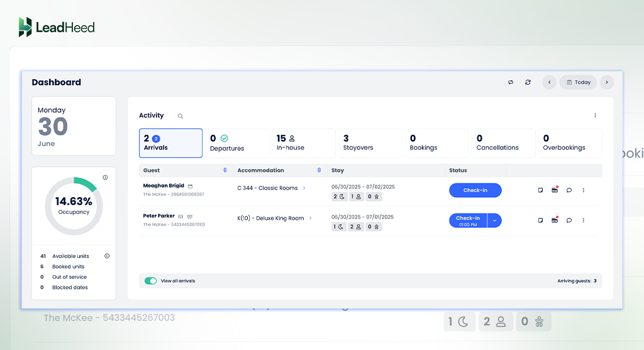Click the nights badge in Peter Parker's stay
The image size is (644, 350).
(339, 227)
